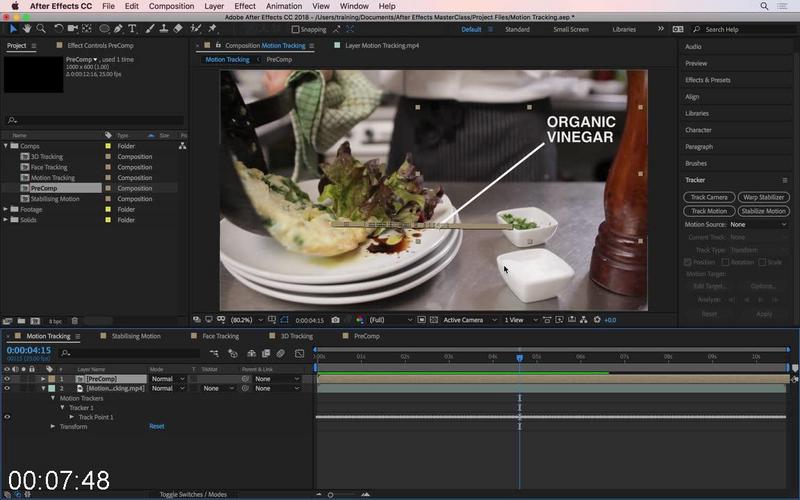Image resolution: width=800 pixels, height=500 pixels.
Task: Collapse the Comps folder
Action: [x=6, y=146]
